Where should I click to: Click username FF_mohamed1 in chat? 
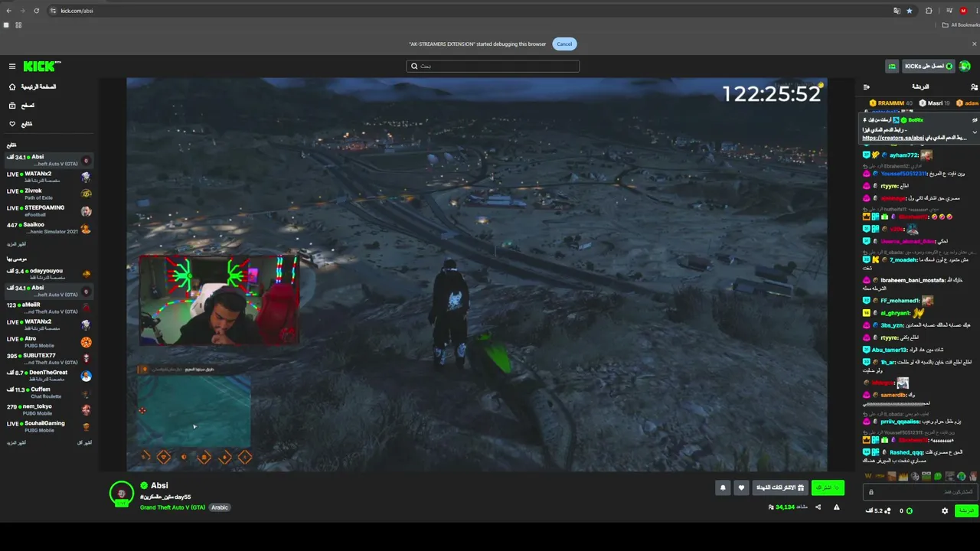point(900,301)
